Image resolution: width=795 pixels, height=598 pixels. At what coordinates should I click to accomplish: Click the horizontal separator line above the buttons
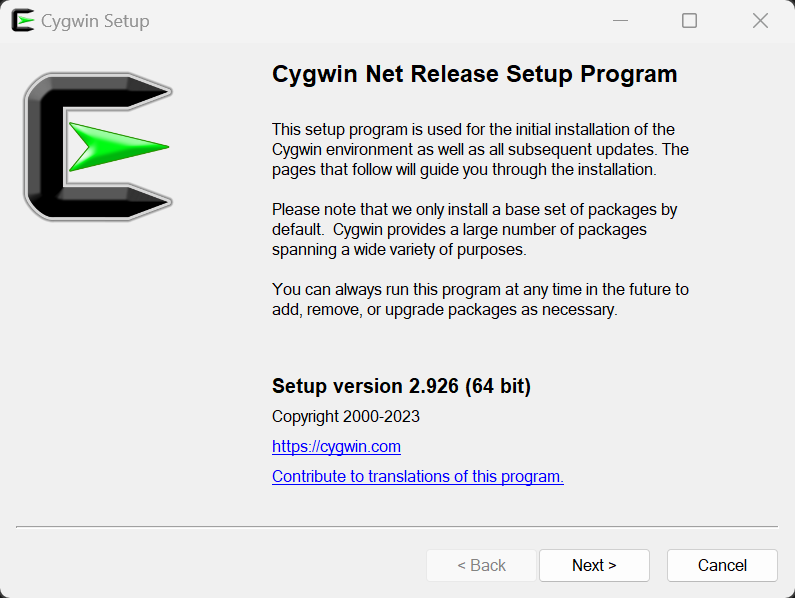coord(397,526)
